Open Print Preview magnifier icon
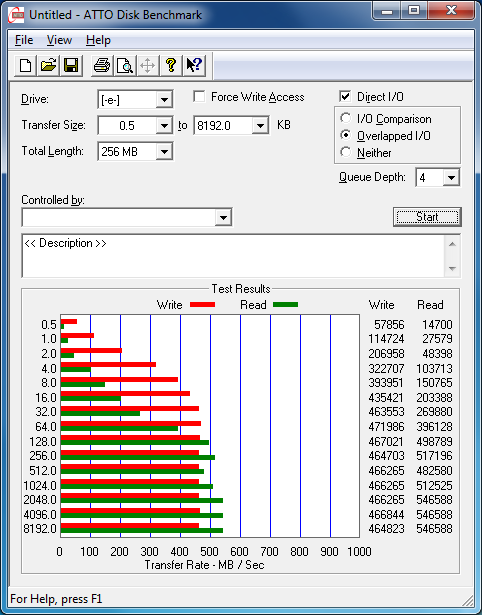 pyautogui.click(x=125, y=65)
